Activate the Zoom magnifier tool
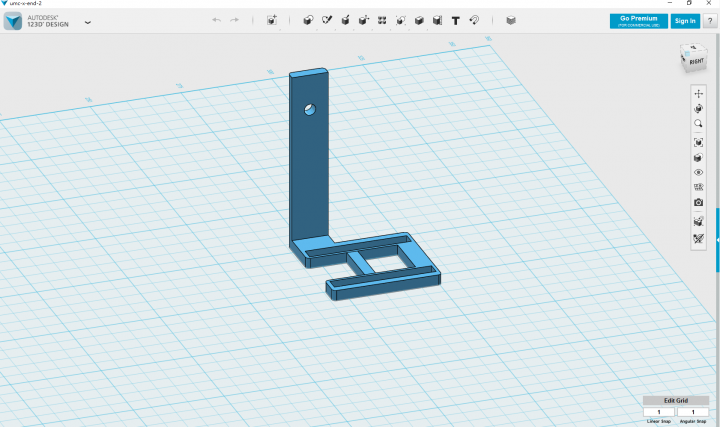Screen dimensions: 720x427 pyautogui.click(x=698, y=124)
